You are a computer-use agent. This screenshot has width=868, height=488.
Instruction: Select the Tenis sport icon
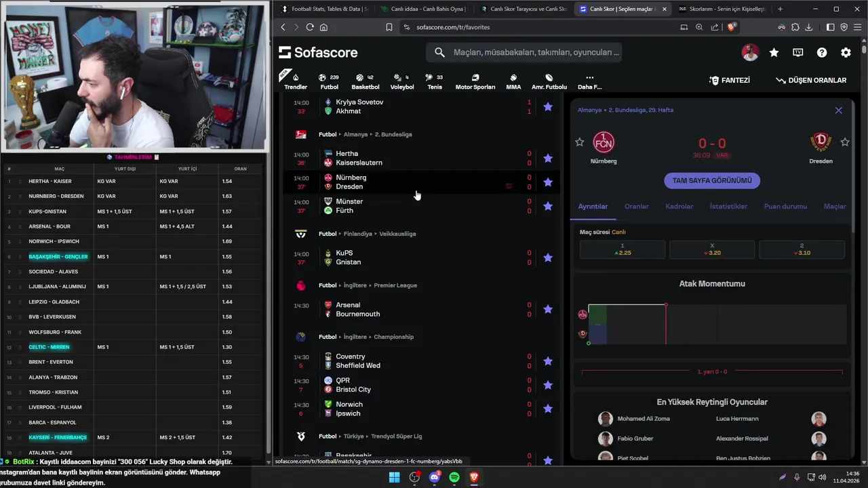click(x=435, y=81)
